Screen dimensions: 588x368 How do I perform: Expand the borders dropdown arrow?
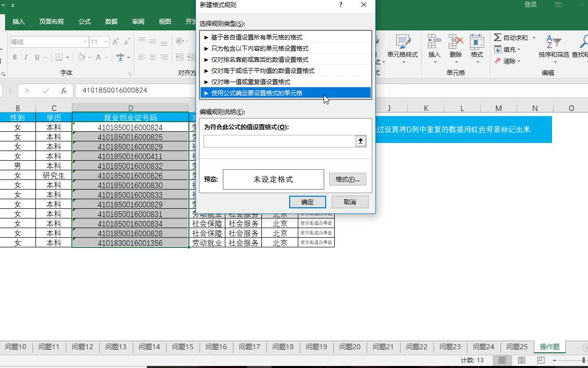pyautogui.click(x=66, y=57)
